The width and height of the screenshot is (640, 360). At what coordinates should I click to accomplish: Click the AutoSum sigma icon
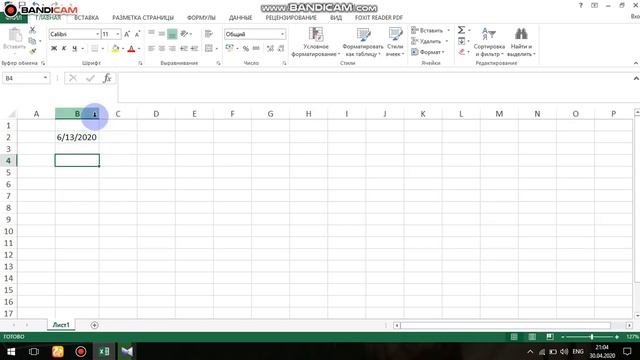pos(461,30)
